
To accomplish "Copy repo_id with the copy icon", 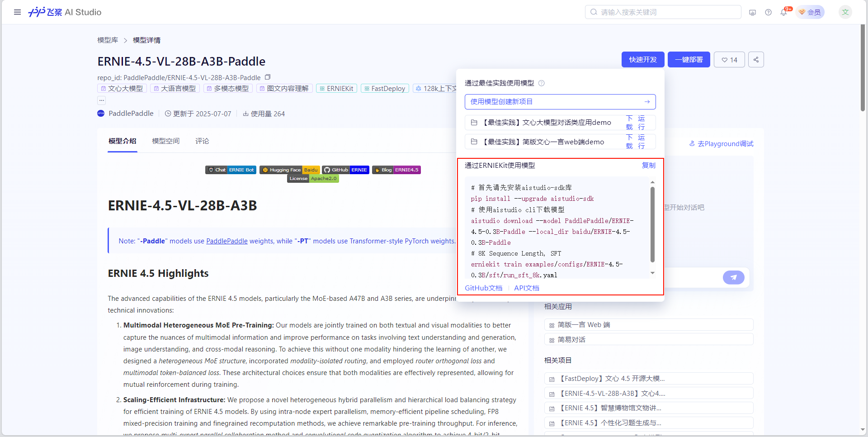I will [x=268, y=77].
